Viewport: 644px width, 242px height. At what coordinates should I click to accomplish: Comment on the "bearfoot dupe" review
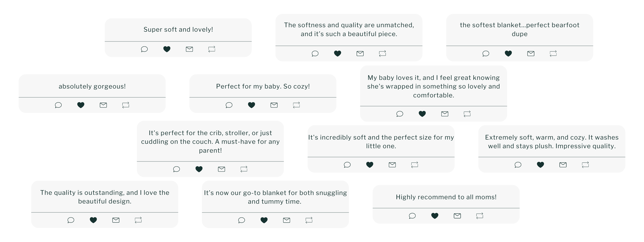pyautogui.click(x=486, y=53)
